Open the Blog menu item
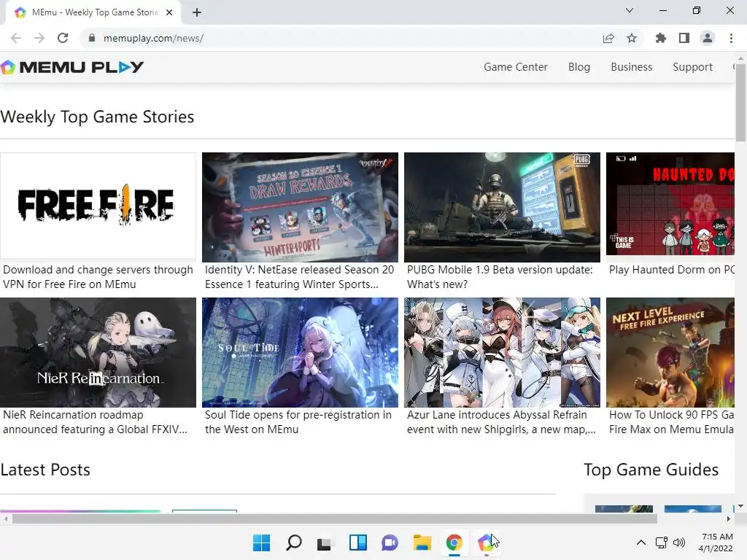Image resolution: width=747 pixels, height=560 pixels. (578, 67)
